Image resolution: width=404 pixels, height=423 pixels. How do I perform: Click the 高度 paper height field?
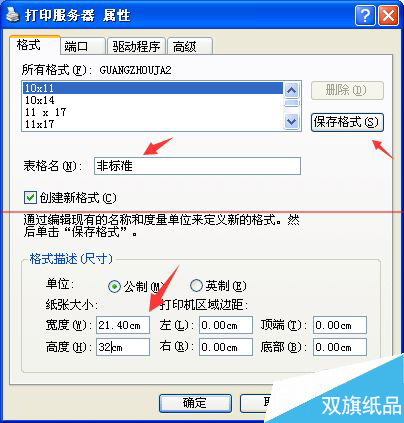[x=123, y=347]
